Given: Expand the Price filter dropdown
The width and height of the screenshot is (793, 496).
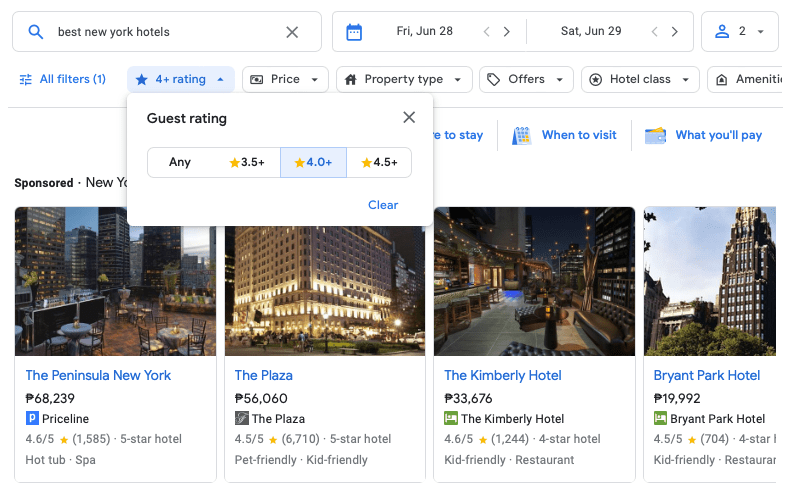Looking at the screenshot, I should [285, 79].
